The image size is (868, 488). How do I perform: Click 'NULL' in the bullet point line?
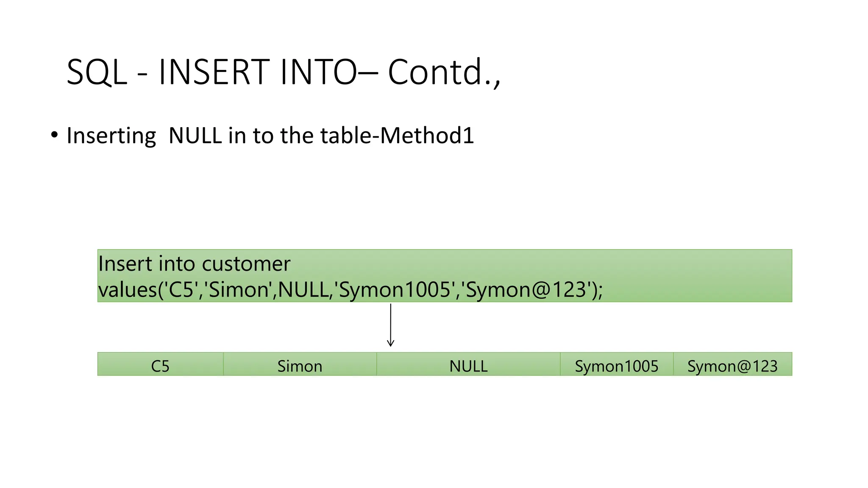195,136
